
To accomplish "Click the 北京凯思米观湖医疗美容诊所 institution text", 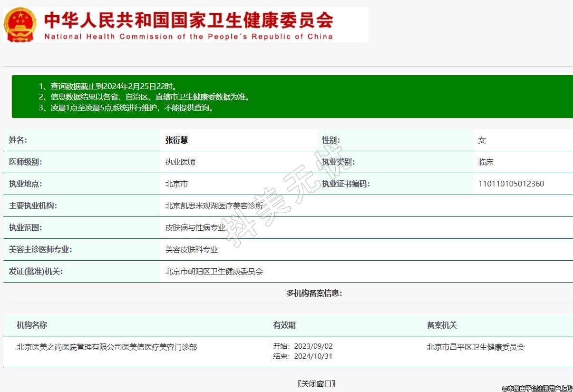I will pyautogui.click(x=214, y=206).
